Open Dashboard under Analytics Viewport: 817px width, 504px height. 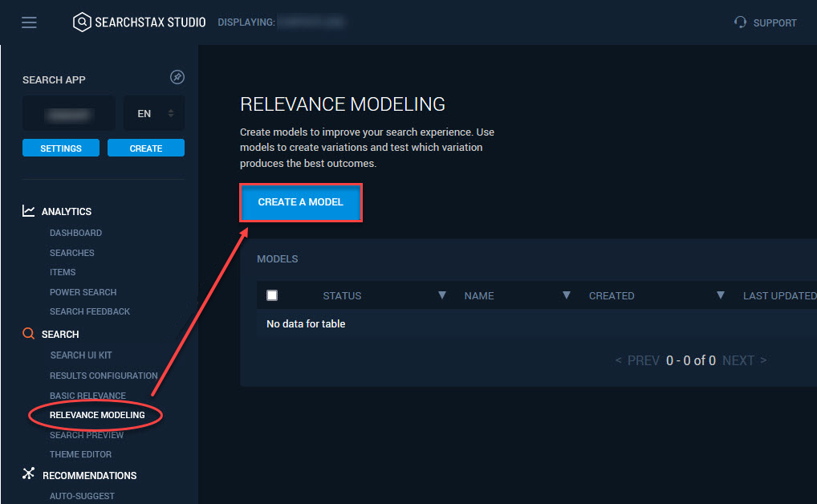click(75, 233)
